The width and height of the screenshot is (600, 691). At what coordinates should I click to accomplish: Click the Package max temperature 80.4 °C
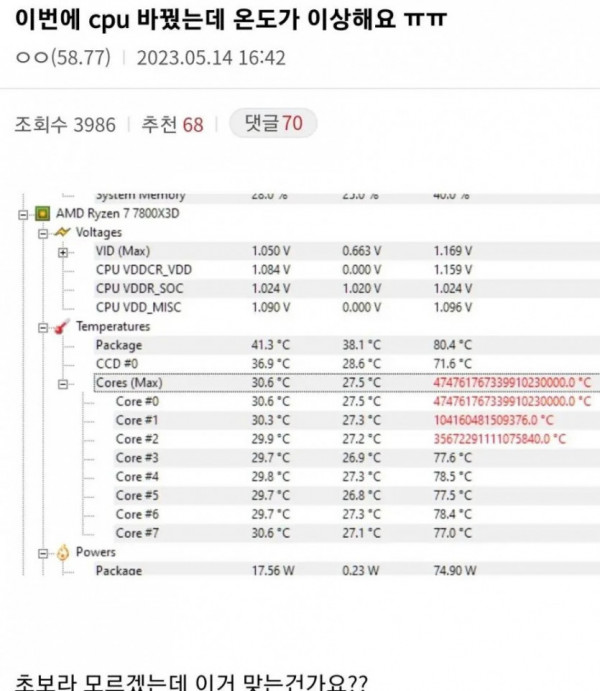[x=452, y=345]
